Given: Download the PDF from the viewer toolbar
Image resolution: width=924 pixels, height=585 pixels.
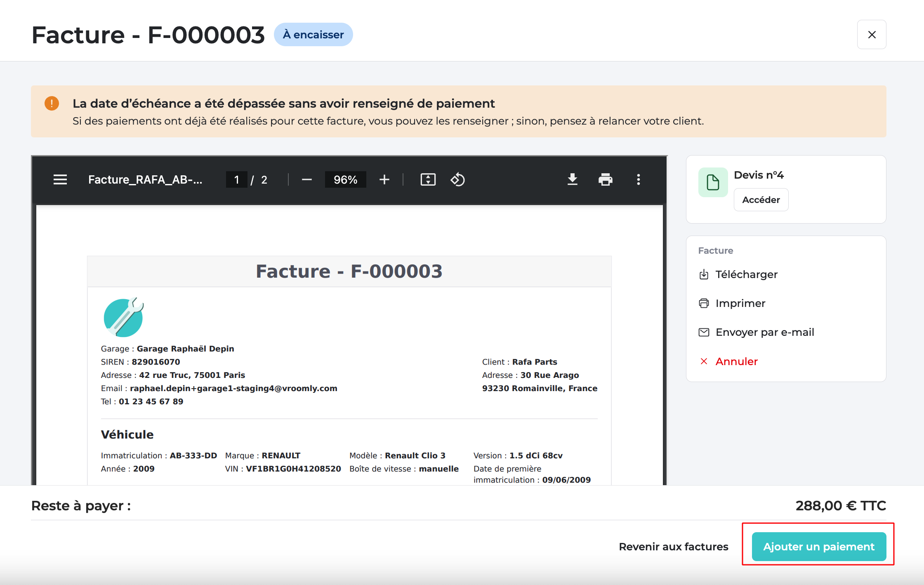Looking at the screenshot, I should 573,179.
